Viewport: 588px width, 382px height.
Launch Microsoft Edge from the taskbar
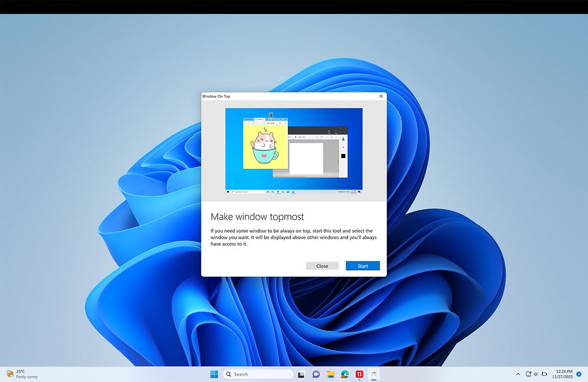[345, 374]
